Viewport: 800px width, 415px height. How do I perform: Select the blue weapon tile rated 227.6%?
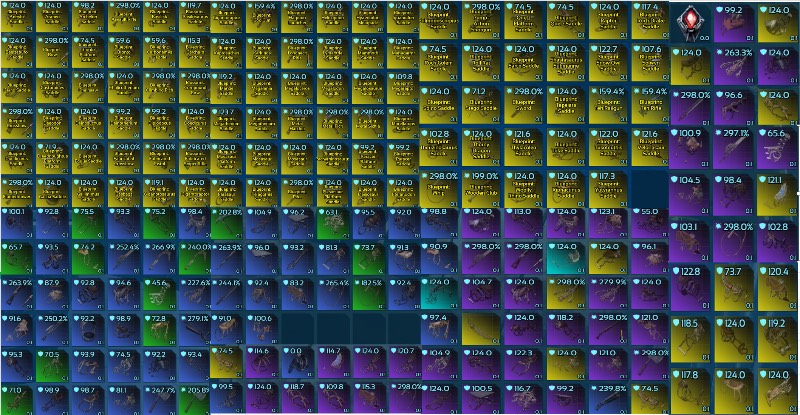[x=194, y=295]
